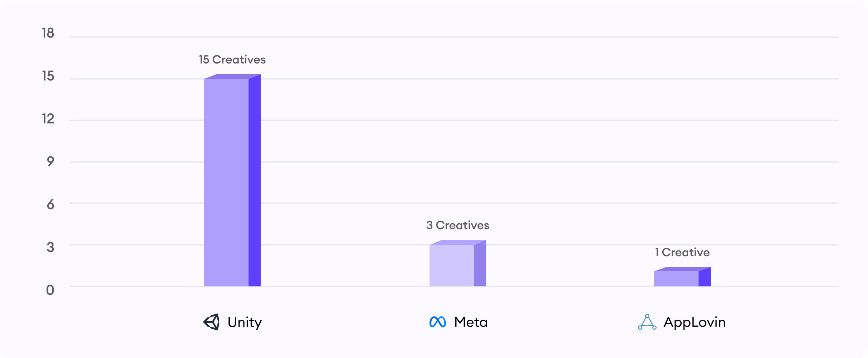This screenshot has width=868, height=358.
Task: Click the short AppLovin bar
Action: tap(682, 277)
